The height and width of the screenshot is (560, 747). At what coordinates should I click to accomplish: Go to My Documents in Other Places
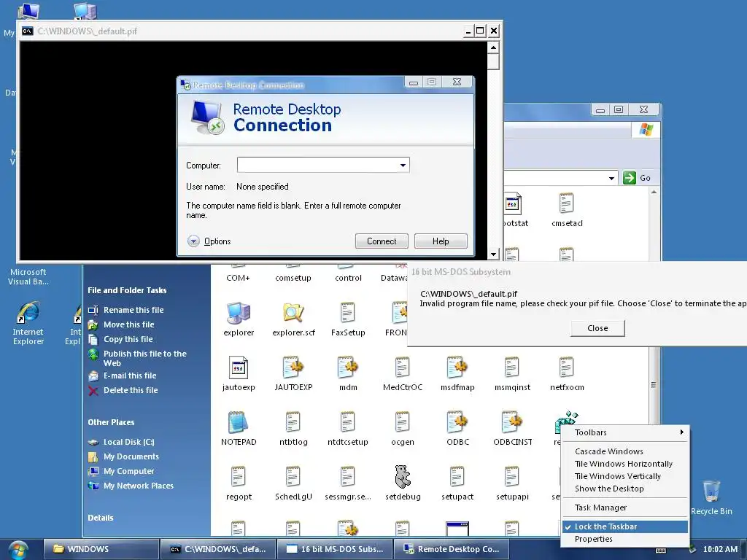tap(131, 456)
